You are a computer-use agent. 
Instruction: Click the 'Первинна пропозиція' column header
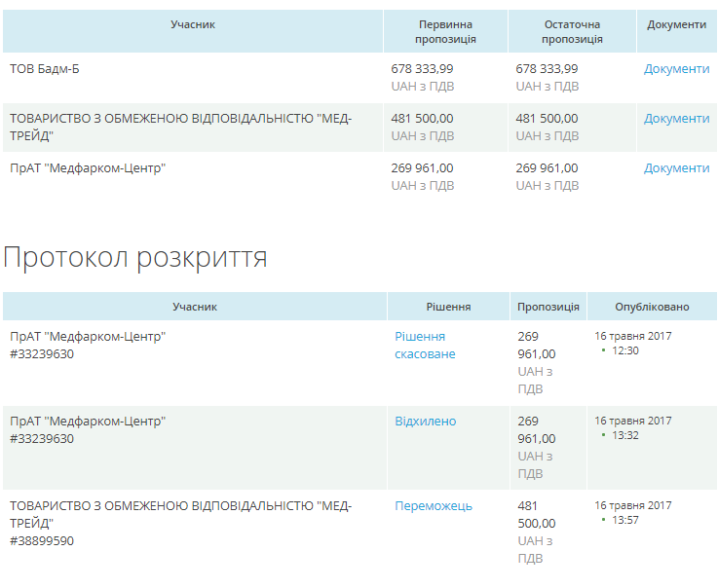445,31
